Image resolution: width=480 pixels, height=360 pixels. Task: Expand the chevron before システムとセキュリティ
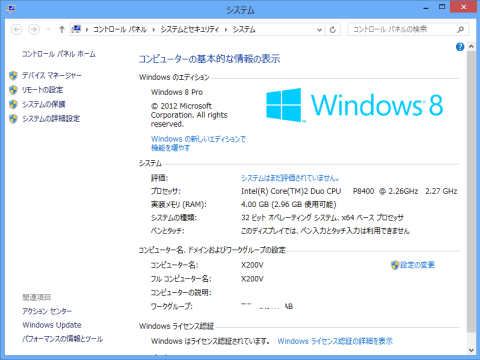tap(154, 30)
